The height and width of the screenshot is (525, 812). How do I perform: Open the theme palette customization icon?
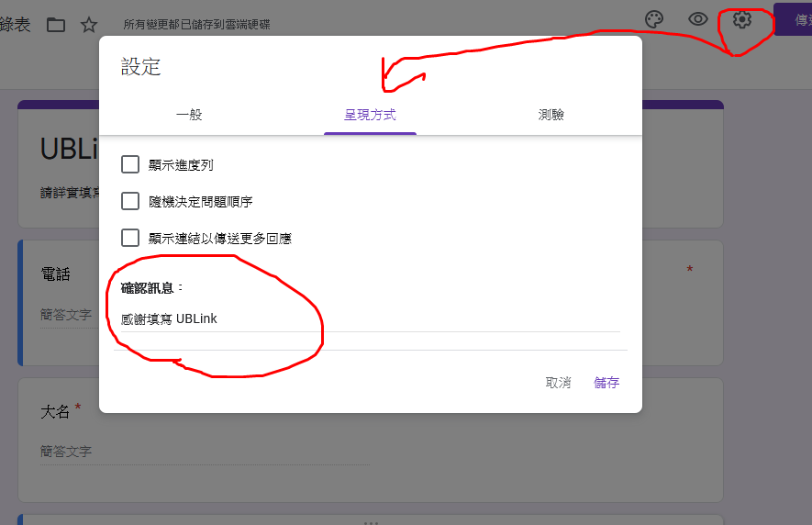click(654, 19)
